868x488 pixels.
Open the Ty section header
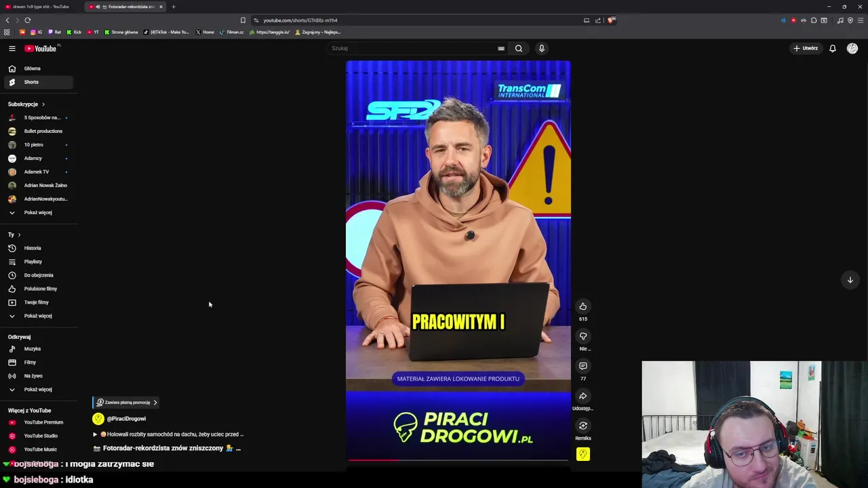14,235
